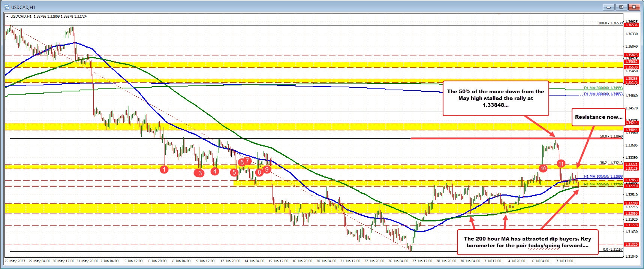Viewport: 644px width, 269px height.
Task: Click the 1.32510 price axis value
Action: [x=631, y=195]
